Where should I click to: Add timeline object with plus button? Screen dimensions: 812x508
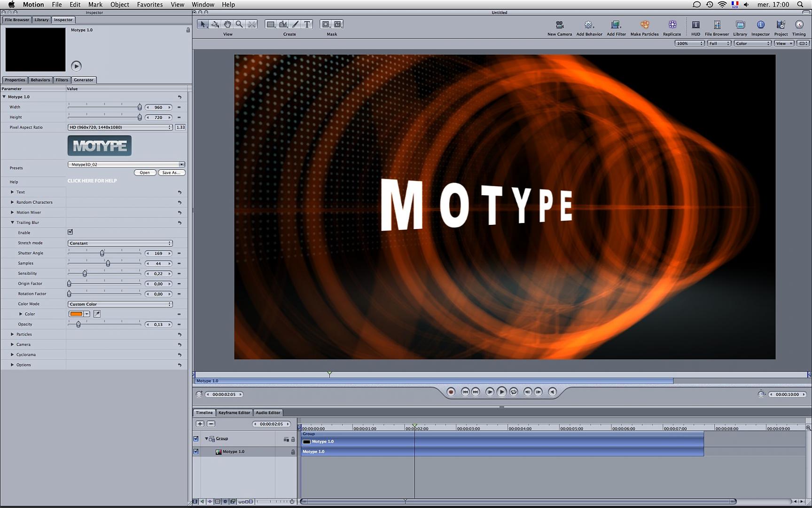coord(200,424)
